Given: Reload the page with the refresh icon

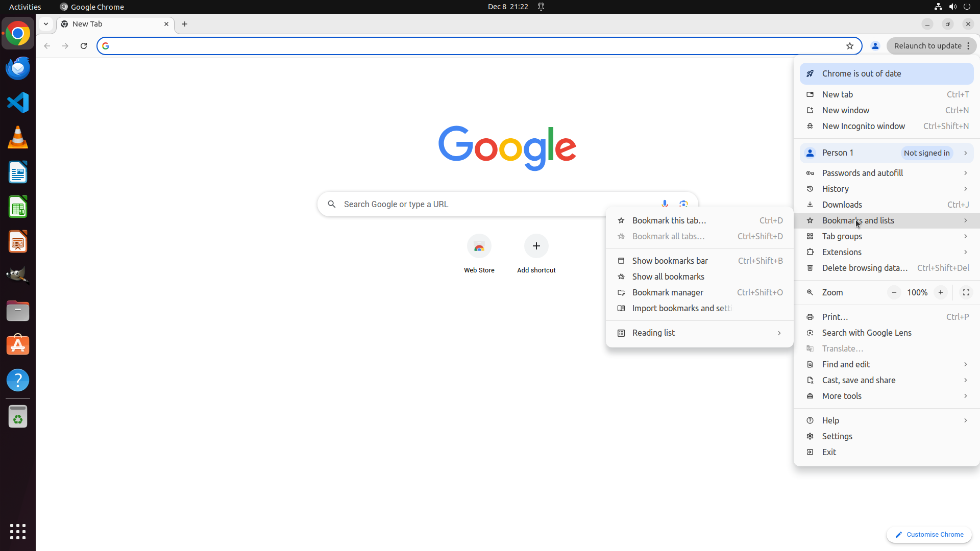Looking at the screenshot, I should click(84, 46).
